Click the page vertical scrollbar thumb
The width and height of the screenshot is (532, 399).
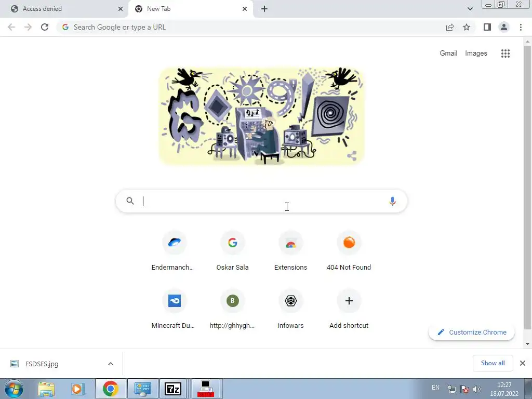(x=527, y=187)
